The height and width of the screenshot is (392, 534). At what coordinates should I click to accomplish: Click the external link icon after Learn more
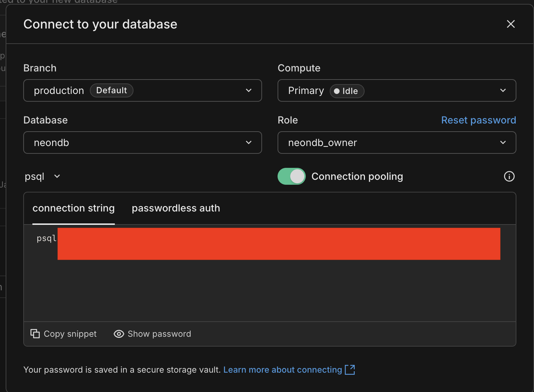click(x=350, y=370)
